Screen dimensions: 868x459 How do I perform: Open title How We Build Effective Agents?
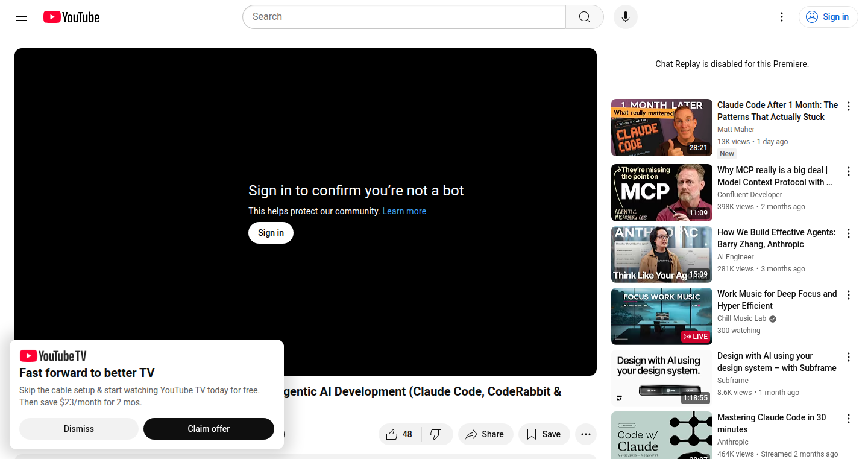click(x=776, y=238)
